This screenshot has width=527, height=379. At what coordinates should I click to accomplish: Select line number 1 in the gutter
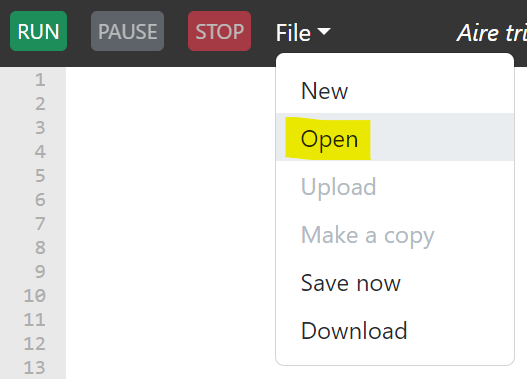click(x=40, y=80)
